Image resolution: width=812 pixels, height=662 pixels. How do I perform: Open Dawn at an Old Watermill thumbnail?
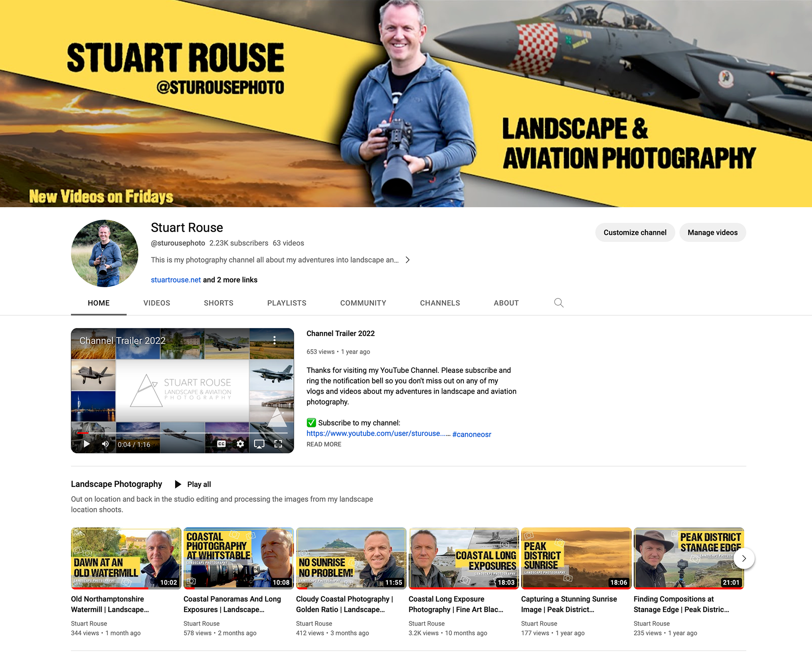126,558
